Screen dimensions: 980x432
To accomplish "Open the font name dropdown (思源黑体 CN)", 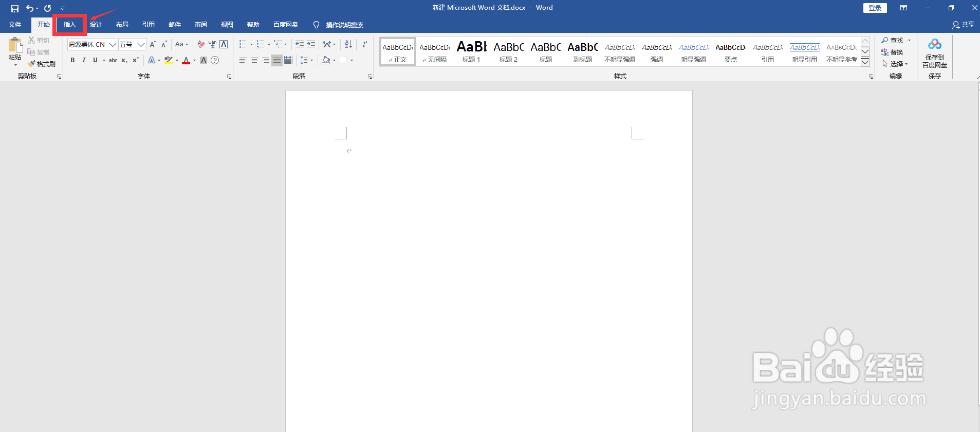I will pyautogui.click(x=113, y=44).
